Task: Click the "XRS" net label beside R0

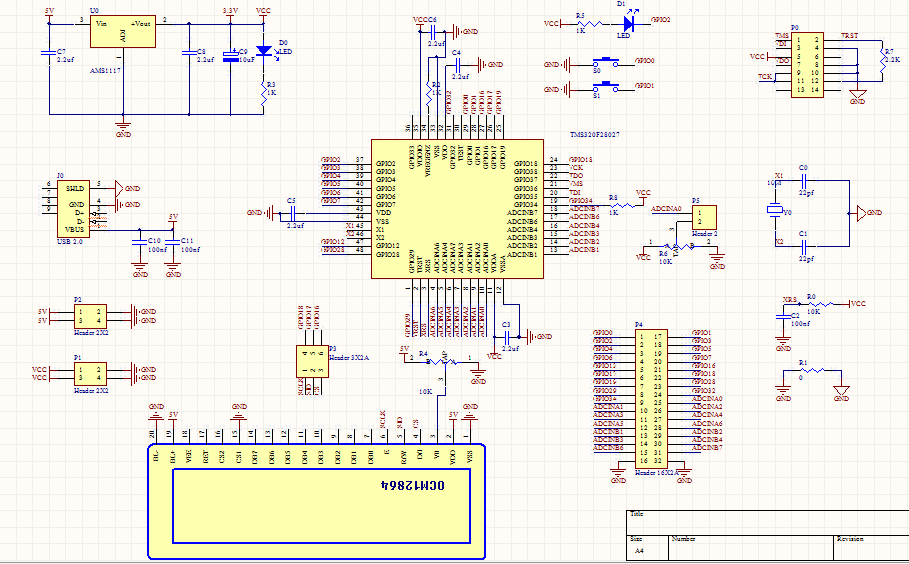Action: click(790, 300)
